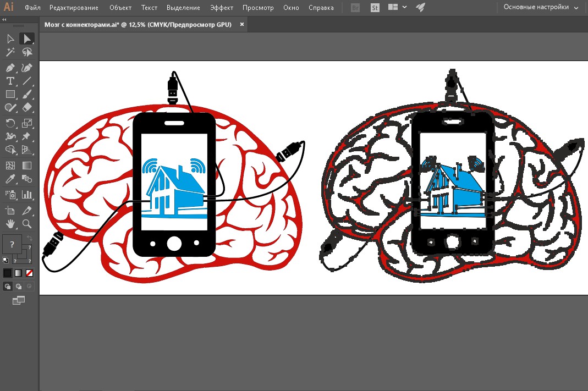Choose the Eyedropper tool
This screenshot has width=588, height=391.
click(x=10, y=179)
